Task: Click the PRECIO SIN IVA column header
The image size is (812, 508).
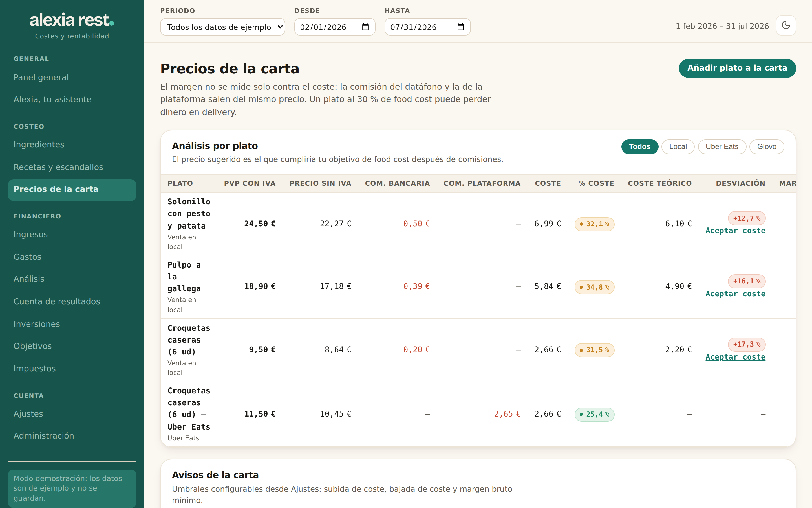Action: [x=320, y=183]
